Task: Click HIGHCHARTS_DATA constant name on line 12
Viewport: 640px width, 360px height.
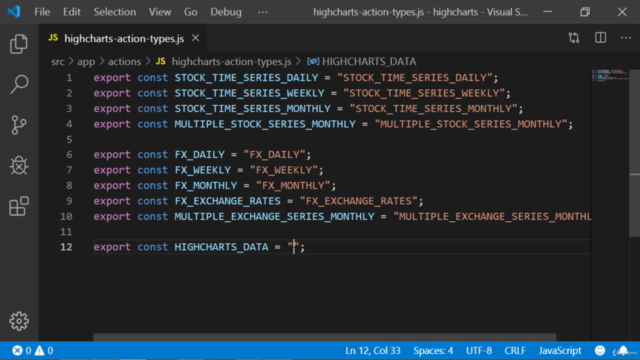Action: pyautogui.click(x=221, y=247)
